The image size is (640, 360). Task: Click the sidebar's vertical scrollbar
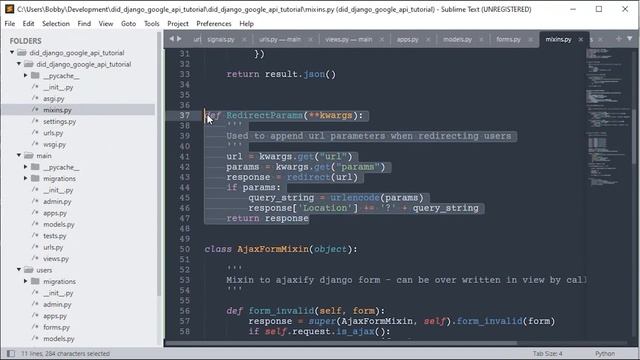[159, 163]
